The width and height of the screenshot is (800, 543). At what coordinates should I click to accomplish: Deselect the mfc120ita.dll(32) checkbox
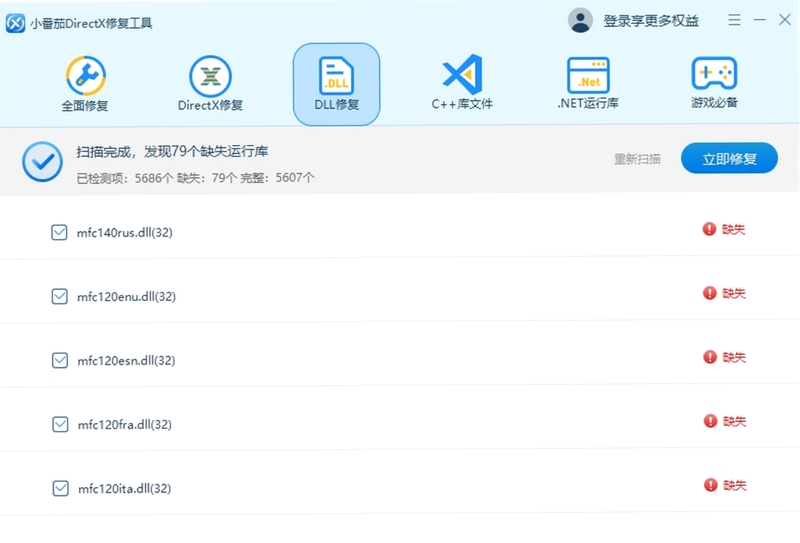point(61,488)
